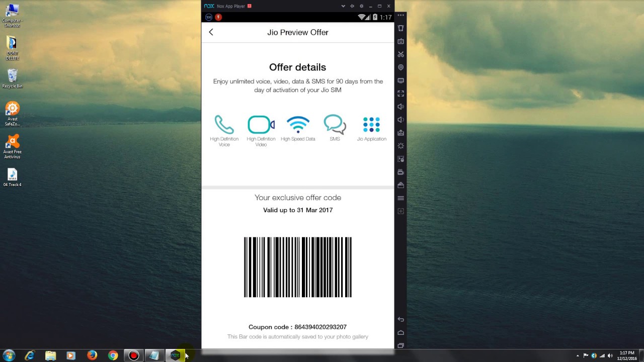Click Nox sidebar spinner-shaped icon
Screen dimensions: 644x362
tap(400, 146)
